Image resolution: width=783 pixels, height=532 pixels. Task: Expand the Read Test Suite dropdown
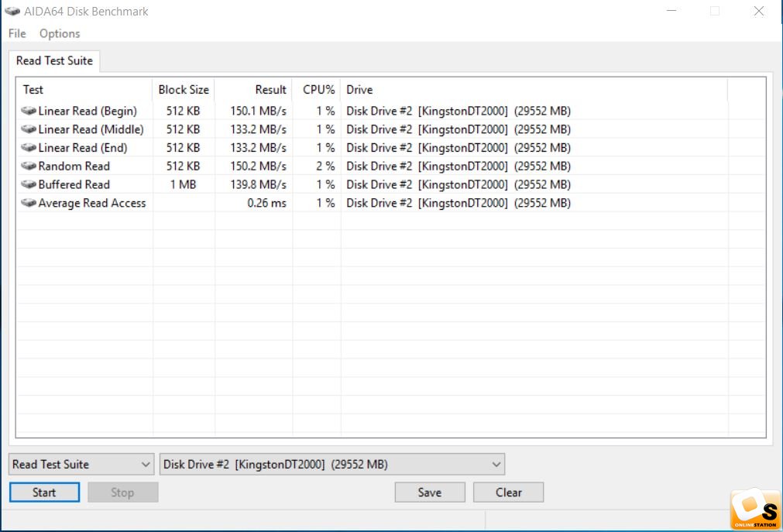[81, 464]
